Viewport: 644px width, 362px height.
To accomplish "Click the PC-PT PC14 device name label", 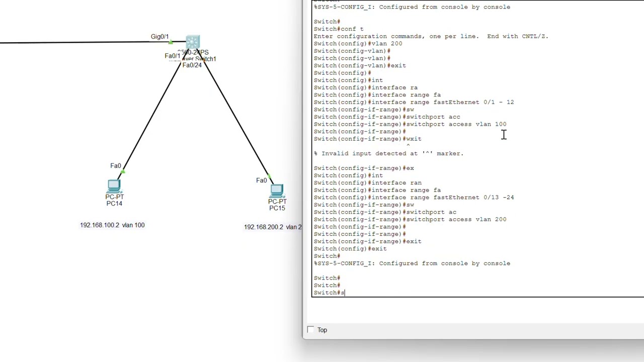I will click(x=114, y=200).
